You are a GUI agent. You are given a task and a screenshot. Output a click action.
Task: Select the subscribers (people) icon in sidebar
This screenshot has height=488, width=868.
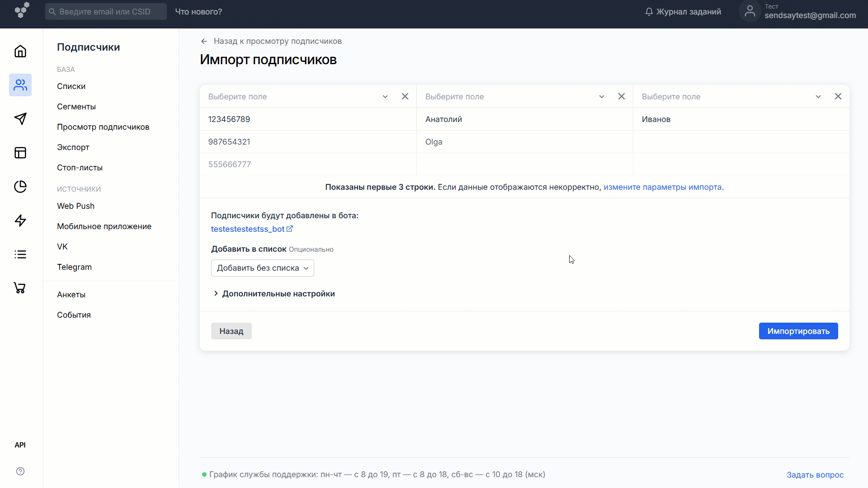click(20, 85)
